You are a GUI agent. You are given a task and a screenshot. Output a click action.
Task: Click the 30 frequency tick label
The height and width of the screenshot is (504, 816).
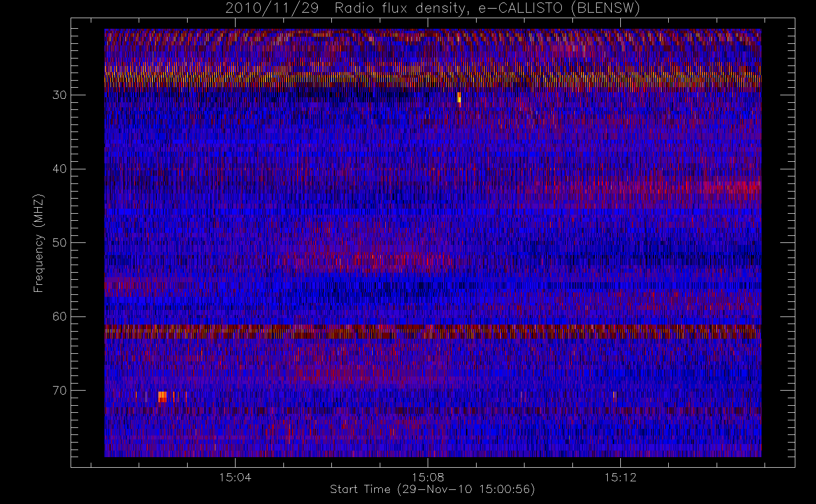(x=60, y=95)
